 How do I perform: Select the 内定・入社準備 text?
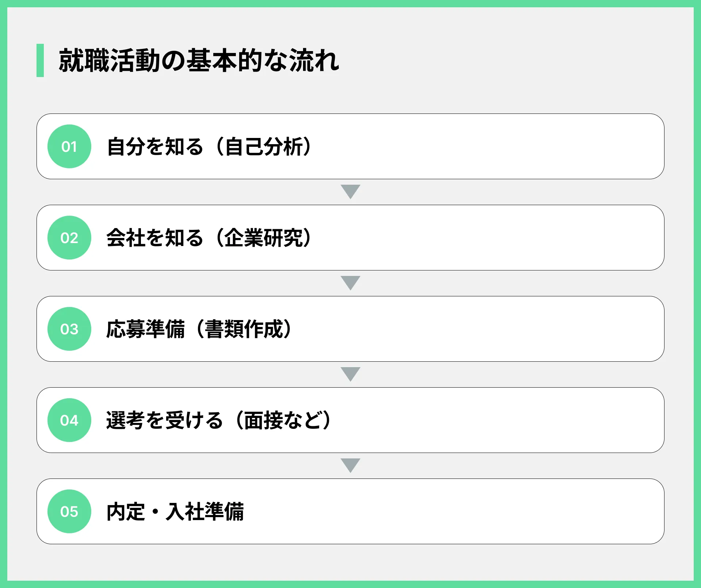[x=175, y=512]
